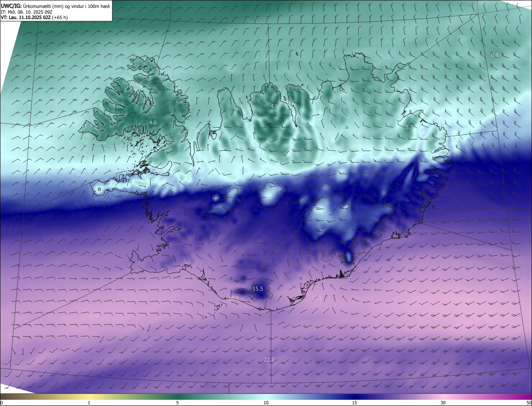Screen dimensions: 532x406
Task: Click the 27.6 value in the southwest ocean
Action: [94, 315]
